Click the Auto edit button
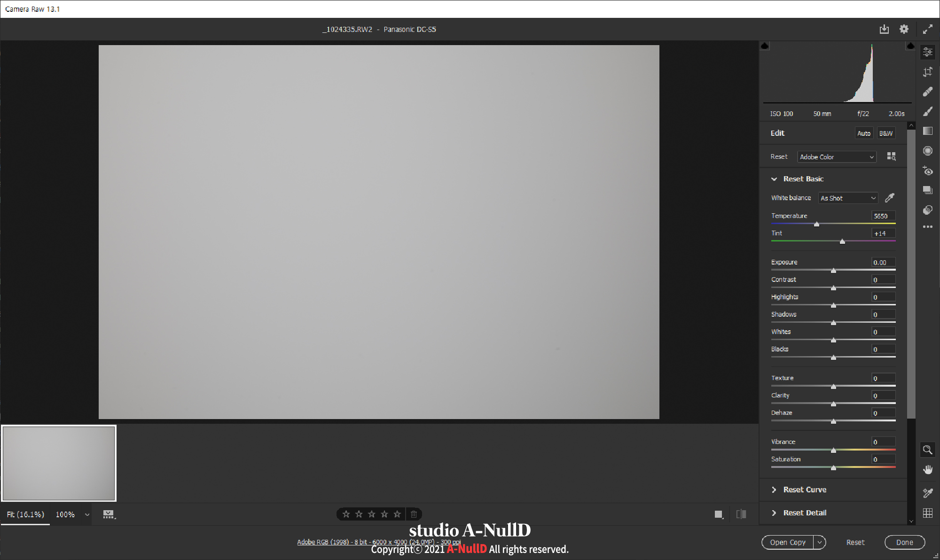Screen dimensions: 940x560 (x=863, y=133)
